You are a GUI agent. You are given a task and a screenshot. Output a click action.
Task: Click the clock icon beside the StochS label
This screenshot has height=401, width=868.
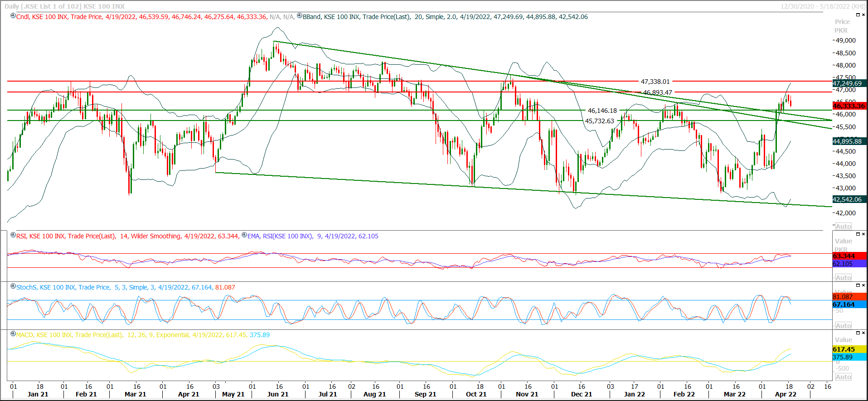[x=13, y=286]
